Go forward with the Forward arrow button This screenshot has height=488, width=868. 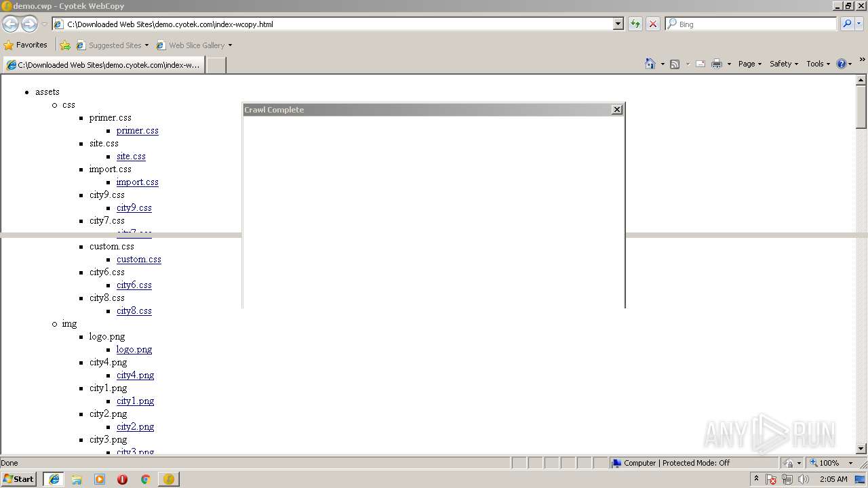[29, 24]
